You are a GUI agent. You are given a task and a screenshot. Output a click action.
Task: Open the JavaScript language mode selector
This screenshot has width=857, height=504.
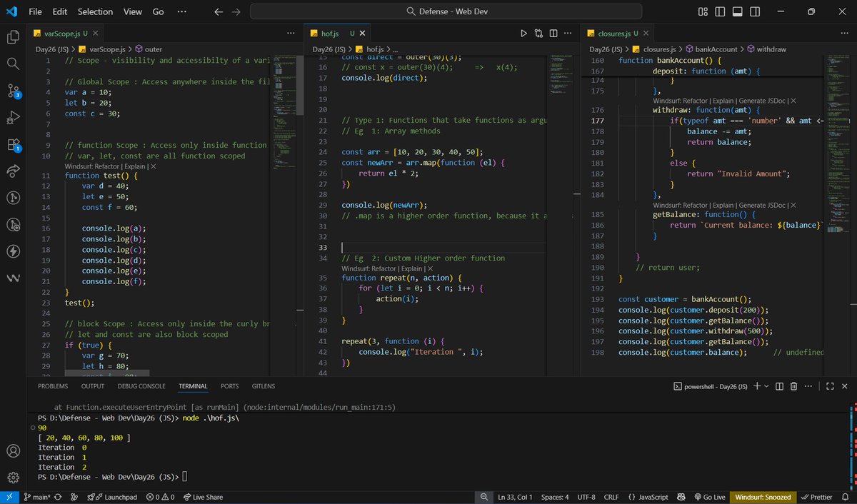(x=648, y=497)
